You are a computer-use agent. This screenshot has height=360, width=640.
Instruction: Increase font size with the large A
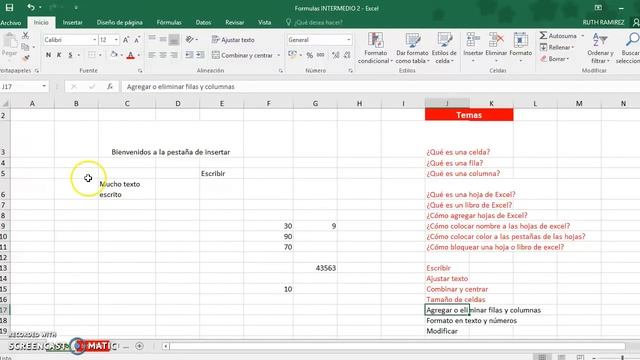click(x=126, y=40)
